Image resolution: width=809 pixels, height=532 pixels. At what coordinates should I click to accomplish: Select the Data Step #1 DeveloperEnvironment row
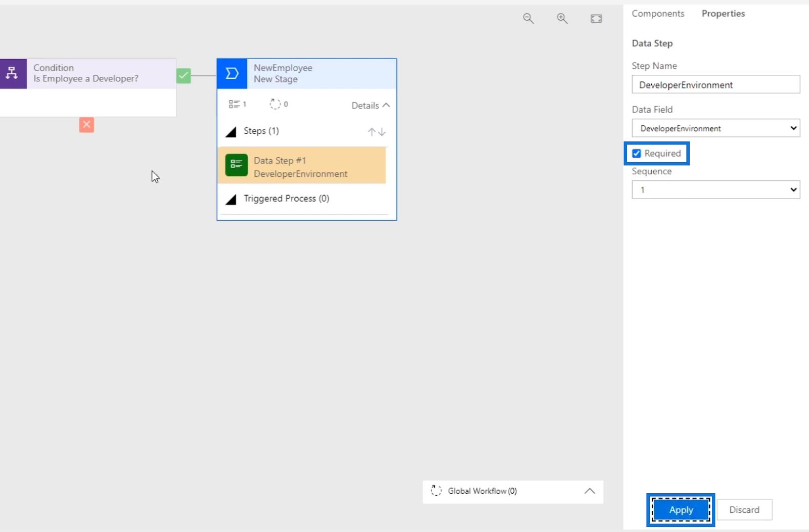(x=302, y=165)
